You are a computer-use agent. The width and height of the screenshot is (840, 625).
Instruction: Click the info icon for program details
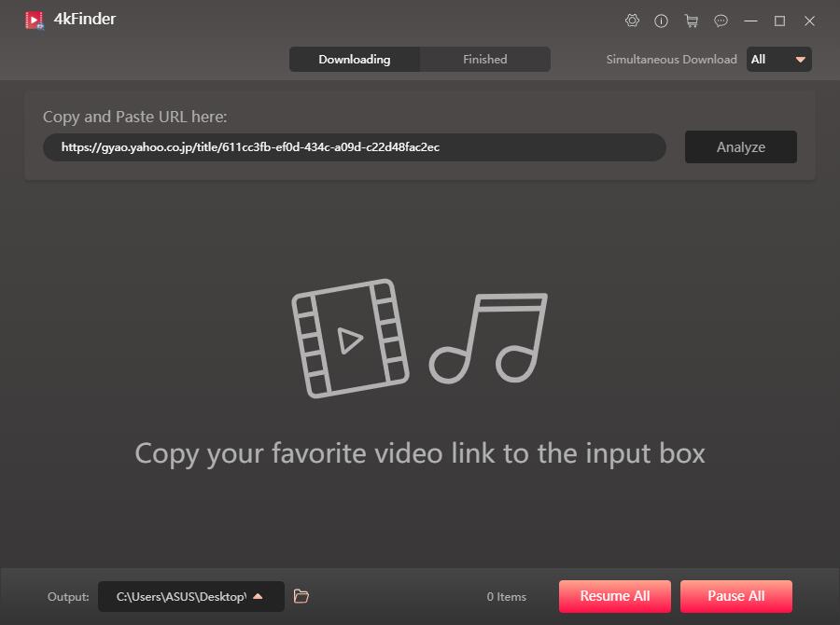[x=662, y=21]
